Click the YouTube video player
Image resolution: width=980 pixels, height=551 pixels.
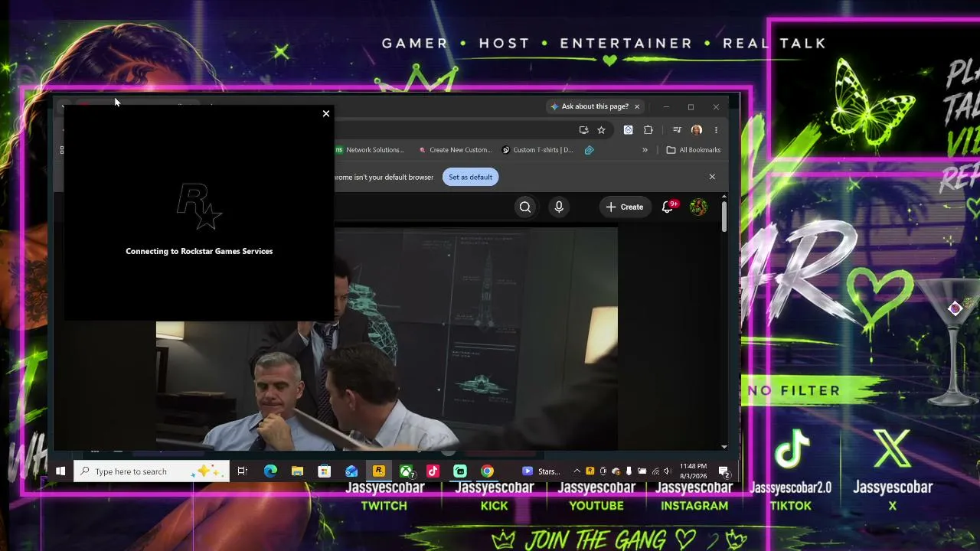[387, 338]
